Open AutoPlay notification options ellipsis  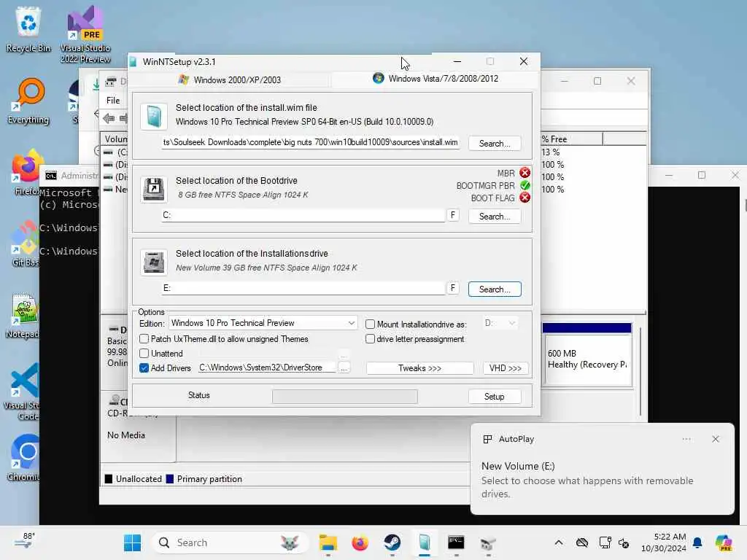click(x=686, y=439)
